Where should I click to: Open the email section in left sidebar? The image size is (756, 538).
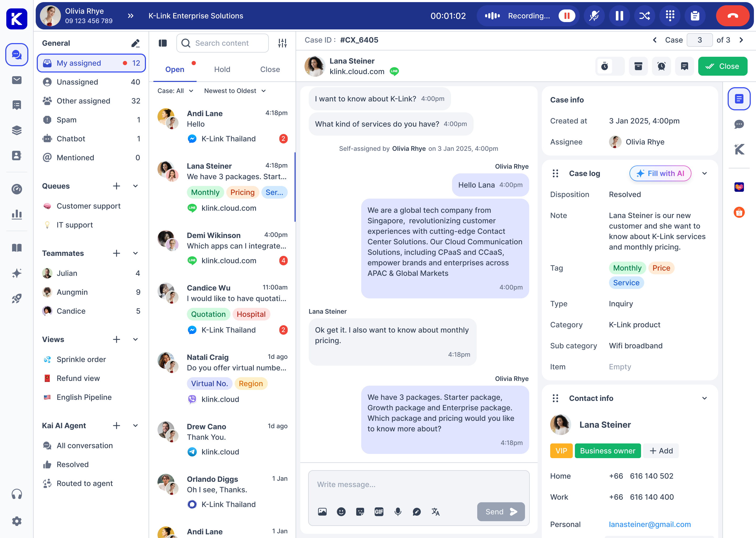click(x=17, y=80)
